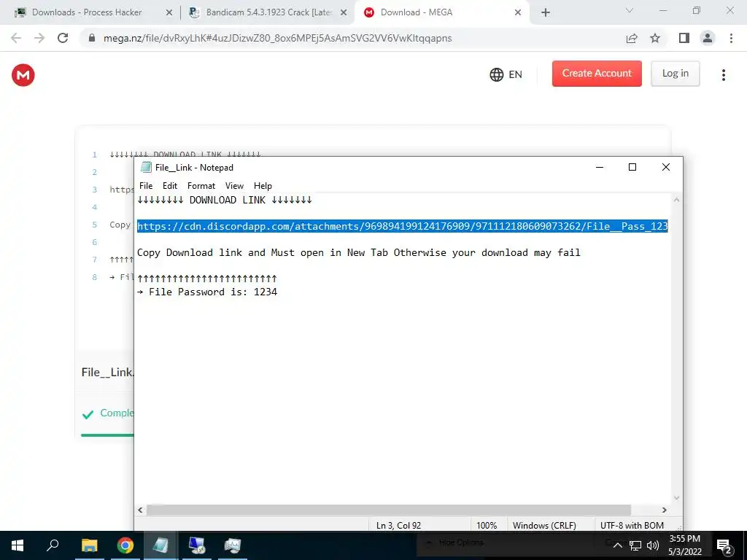
Task: Close the Download - MEGA tab
Action: (x=518, y=13)
